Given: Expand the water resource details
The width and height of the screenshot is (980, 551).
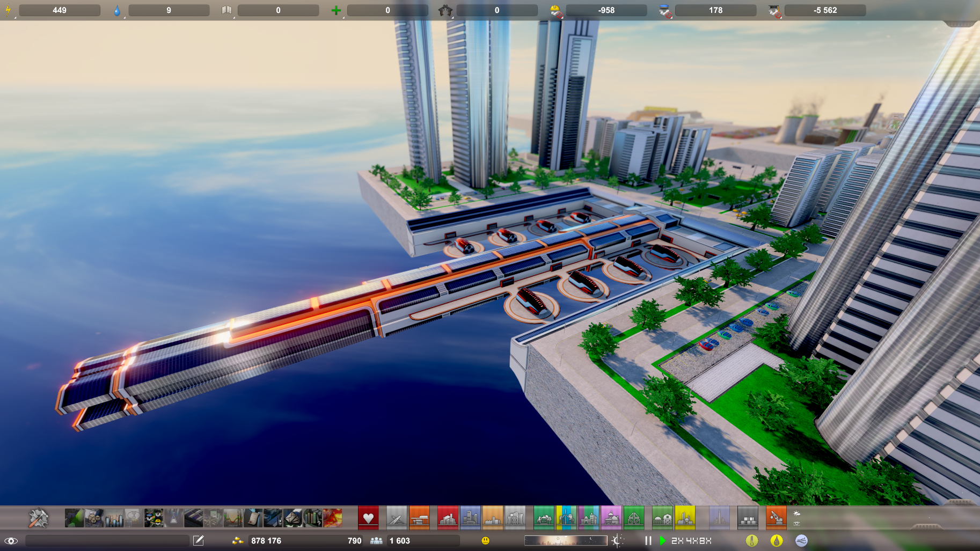Looking at the screenshot, I should click(117, 10).
